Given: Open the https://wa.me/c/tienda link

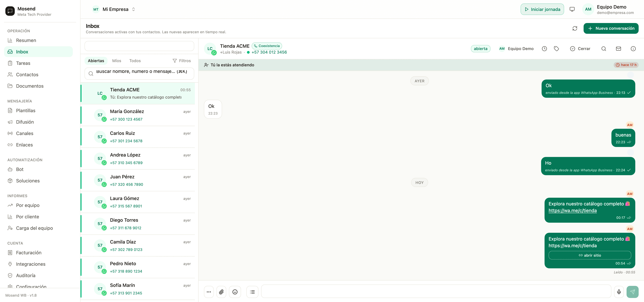Looking at the screenshot, I should (x=572, y=211).
